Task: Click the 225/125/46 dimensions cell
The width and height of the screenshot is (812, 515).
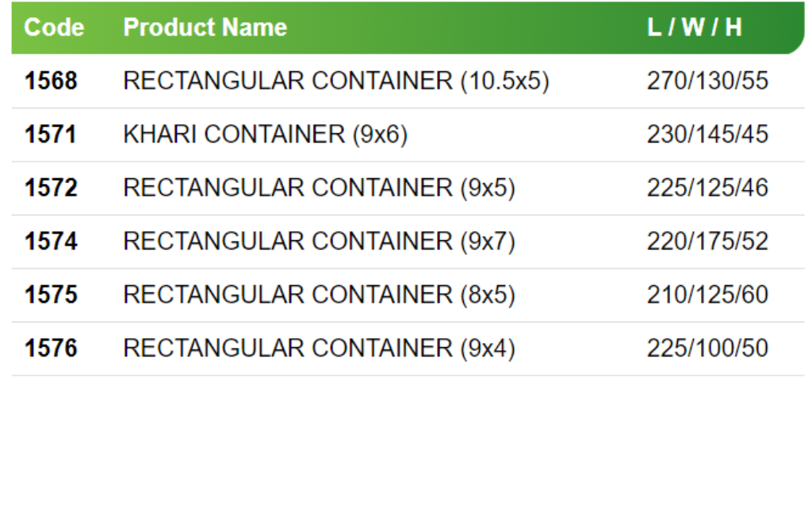Action: coord(707,188)
